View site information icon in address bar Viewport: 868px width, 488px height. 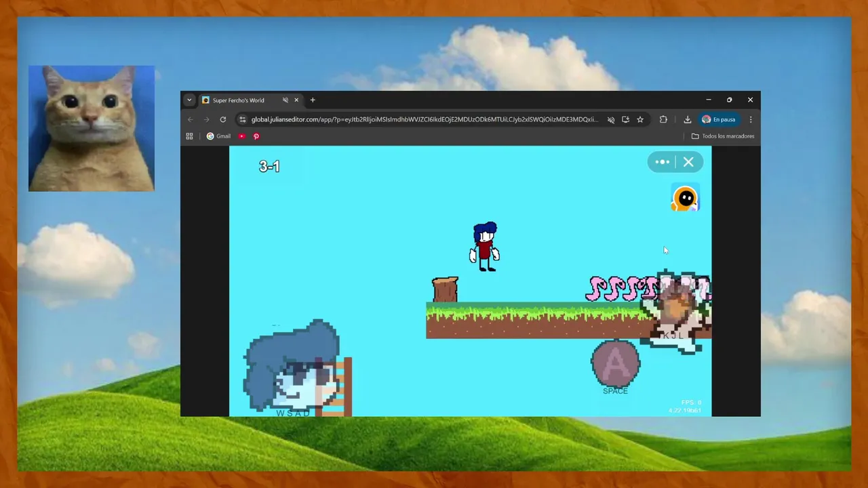(x=242, y=119)
